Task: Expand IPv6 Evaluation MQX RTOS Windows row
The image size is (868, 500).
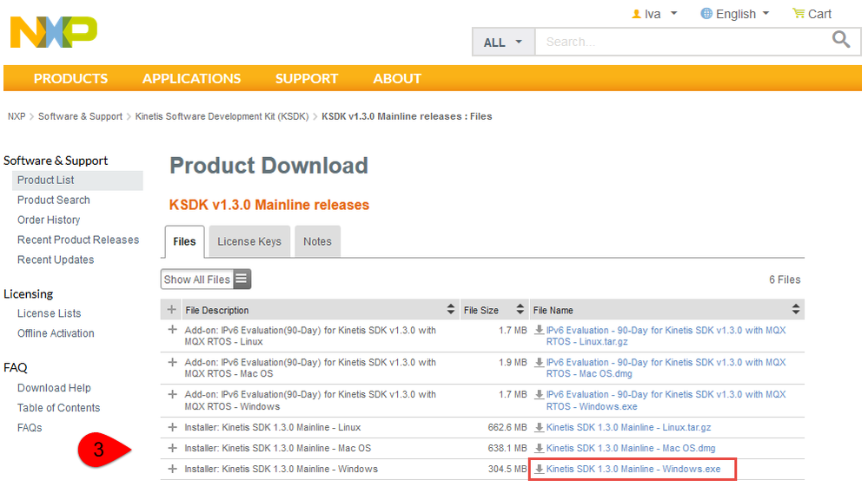Action: pyautogui.click(x=172, y=394)
